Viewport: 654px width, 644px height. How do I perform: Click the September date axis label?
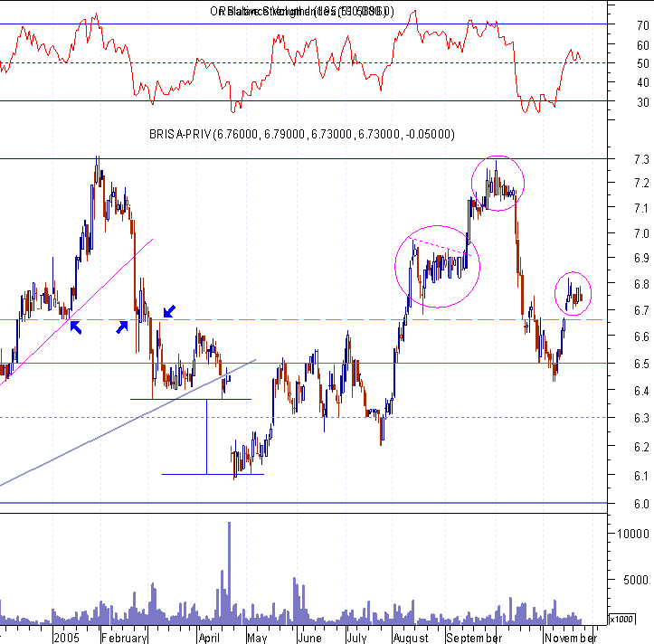coord(474,638)
